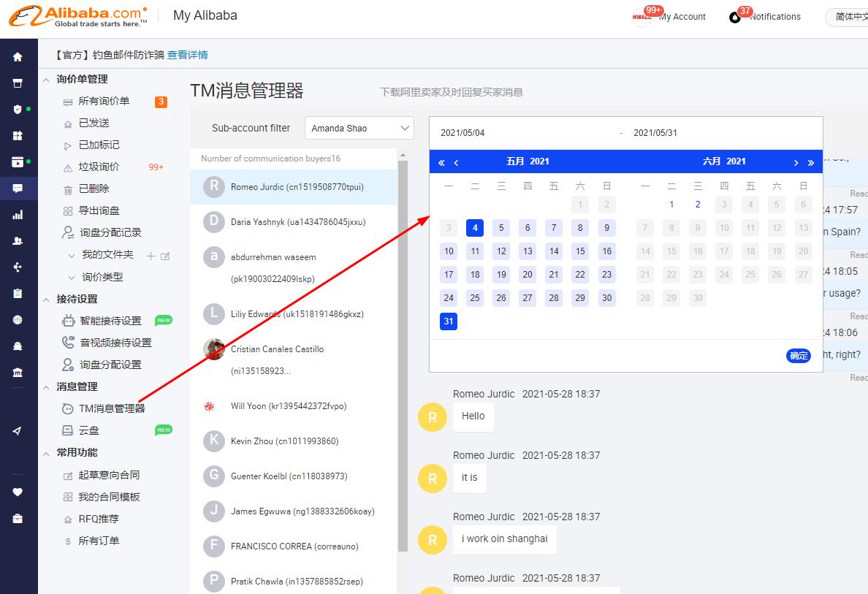Open the 已加标记 menu item

[x=99, y=145]
